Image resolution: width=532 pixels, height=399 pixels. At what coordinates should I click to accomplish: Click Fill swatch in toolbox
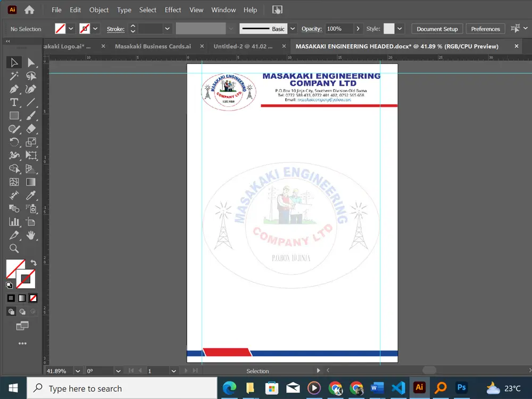tap(14, 268)
